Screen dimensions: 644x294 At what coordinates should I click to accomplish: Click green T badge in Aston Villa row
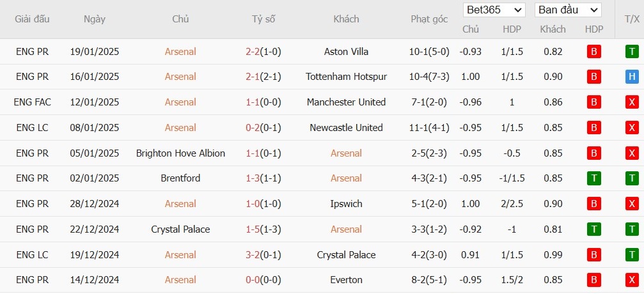[632, 52]
